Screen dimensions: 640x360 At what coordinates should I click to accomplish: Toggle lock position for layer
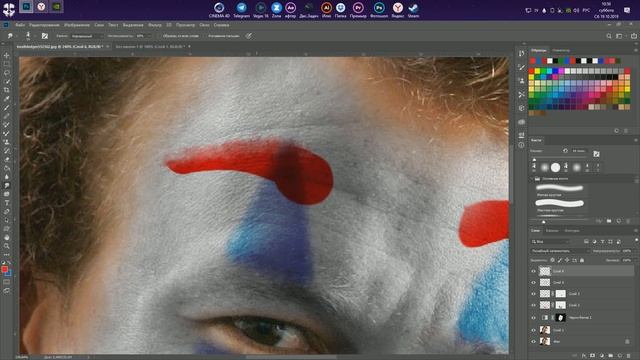567,260
